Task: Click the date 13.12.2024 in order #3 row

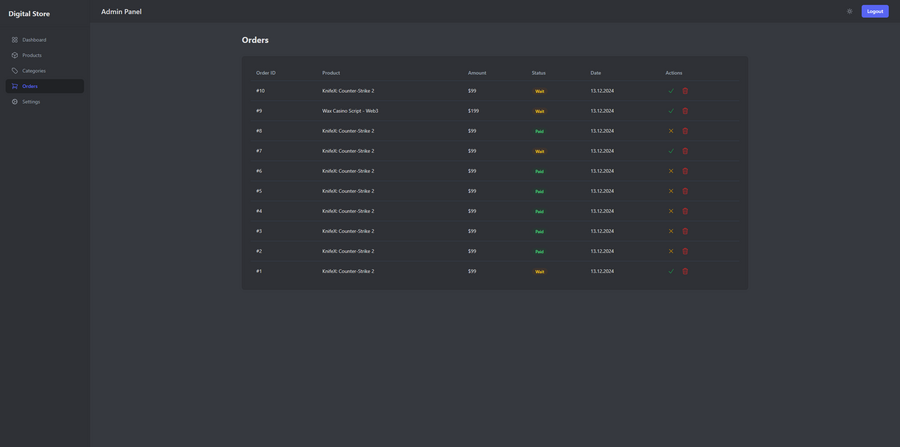Action: pos(602,231)
